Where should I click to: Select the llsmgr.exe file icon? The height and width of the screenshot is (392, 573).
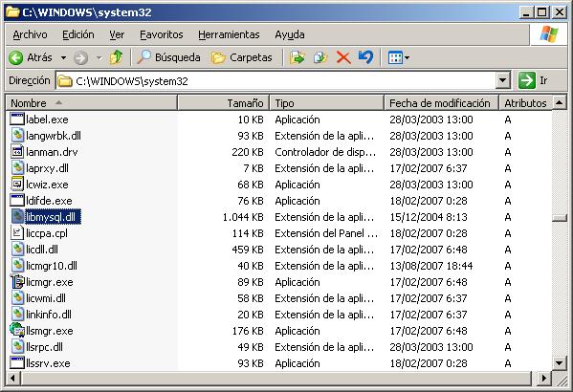[17, 330]
